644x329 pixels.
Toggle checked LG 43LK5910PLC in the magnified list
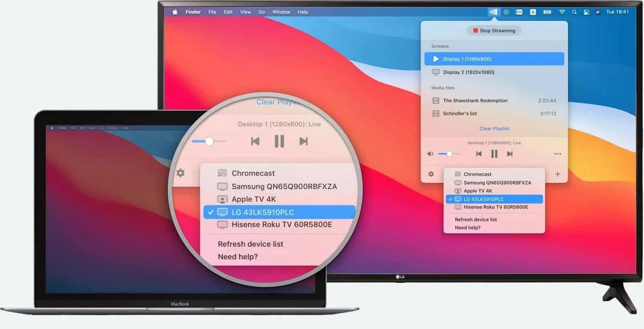[x=279, y=212]
